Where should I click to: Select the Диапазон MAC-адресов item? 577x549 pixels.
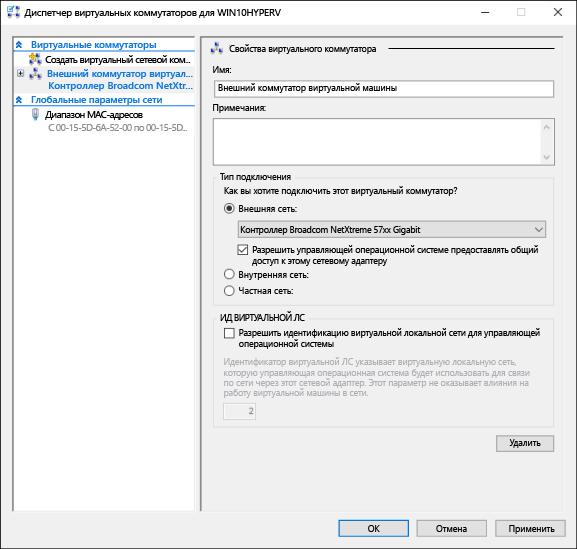(x=94, y=115)
